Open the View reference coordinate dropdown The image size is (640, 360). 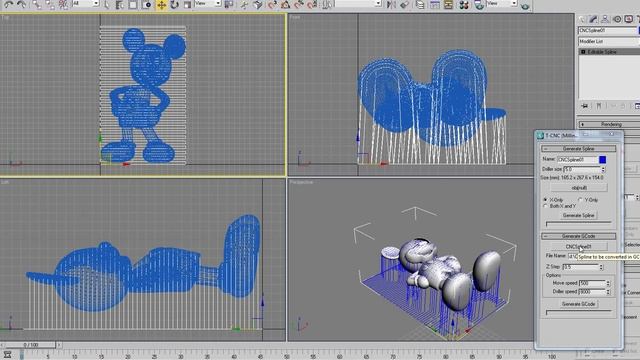click(207, 4)
